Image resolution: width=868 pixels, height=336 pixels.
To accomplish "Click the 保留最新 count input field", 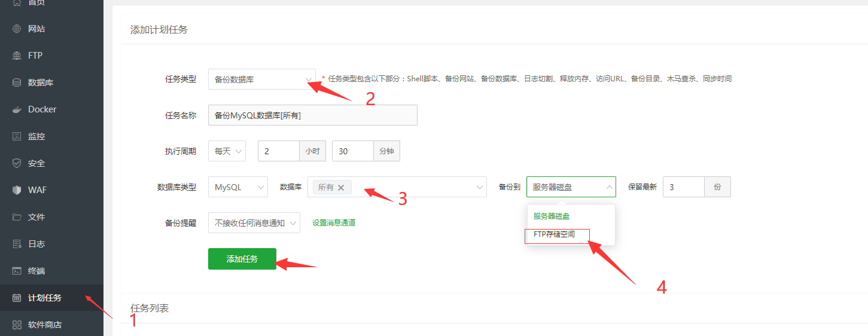I will [x=683, y=187].
